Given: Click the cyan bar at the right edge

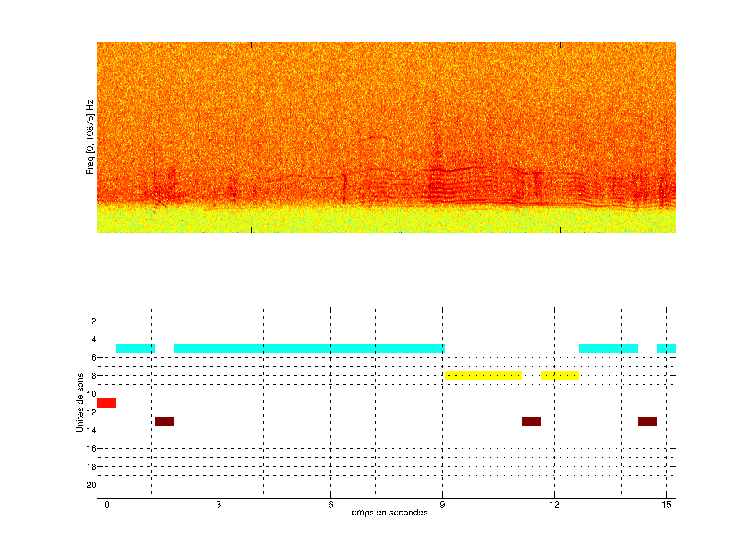Looking at the screenshot, I should (x=666, y=348).
